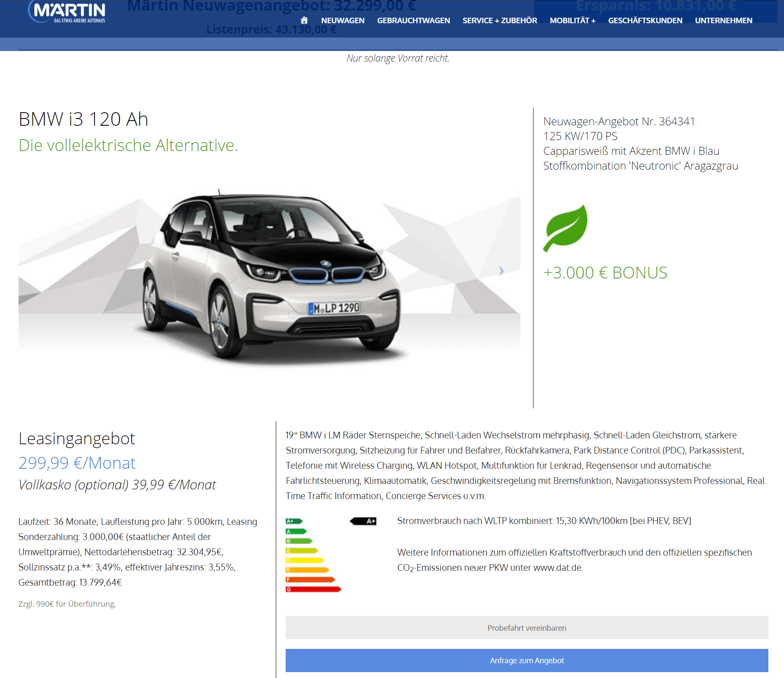Image resolution: width=784 pixels, height=678 pixels.
Task: Advance carousel with right chevron arrow
Action: pyautogui.click(x=501, y=271)
